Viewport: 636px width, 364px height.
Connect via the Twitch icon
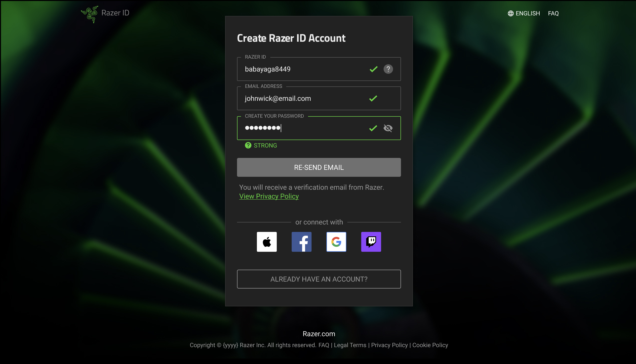(x=371, y=242)
